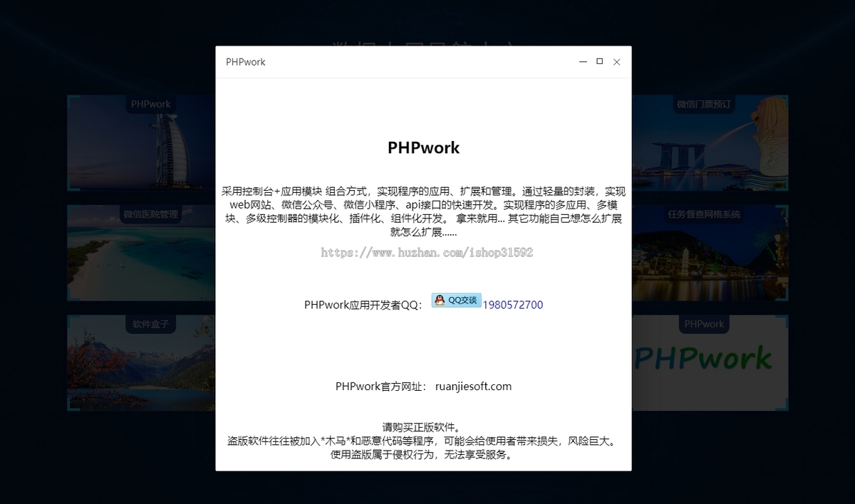
Task: Click the 请购买正版软件 notice text
Action: click(423, 428)
